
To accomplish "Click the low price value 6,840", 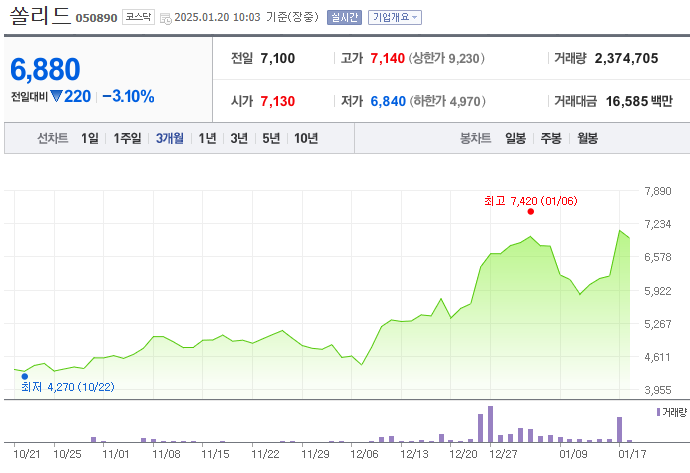I will [388, 101].
